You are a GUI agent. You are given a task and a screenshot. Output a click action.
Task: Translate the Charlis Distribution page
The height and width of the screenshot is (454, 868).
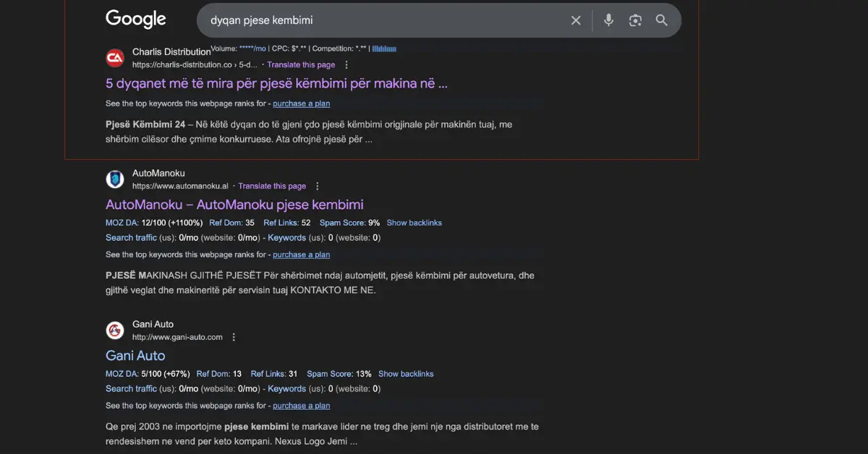(301, 65)
